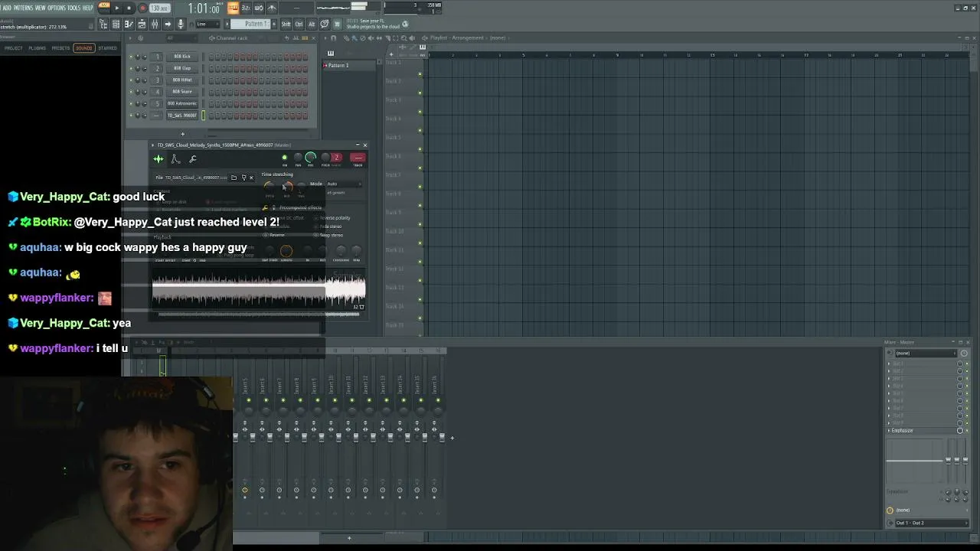
Task: Open the mixer toolbar icon
Action: (155, 24)
